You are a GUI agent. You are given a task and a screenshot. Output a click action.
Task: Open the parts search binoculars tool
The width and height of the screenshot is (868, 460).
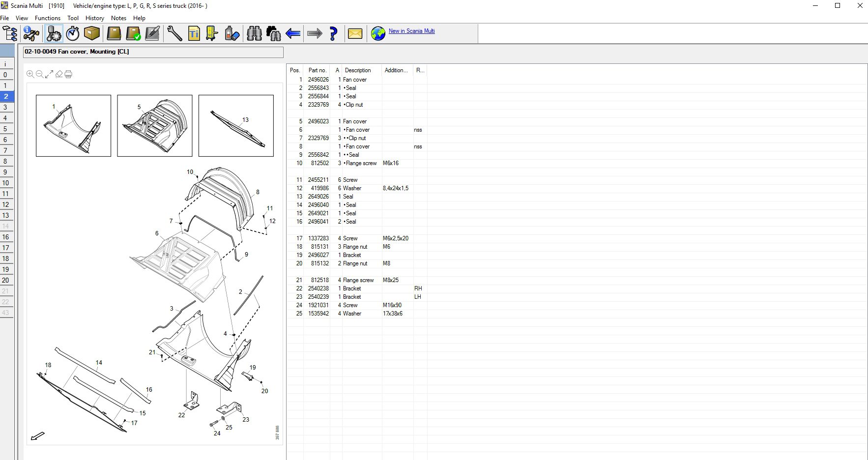254,33
